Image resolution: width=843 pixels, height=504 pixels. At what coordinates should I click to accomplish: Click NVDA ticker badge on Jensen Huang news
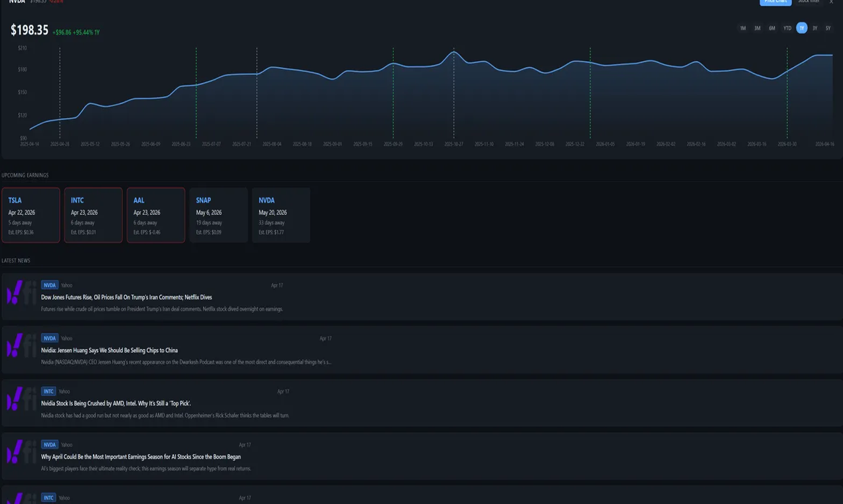click(50, 338)
